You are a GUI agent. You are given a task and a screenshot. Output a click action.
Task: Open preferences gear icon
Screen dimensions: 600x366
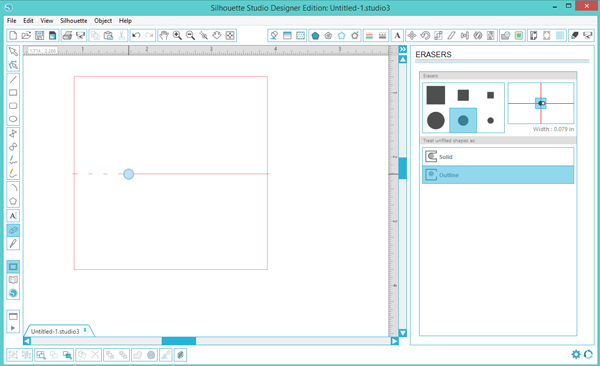click(x=576, y=354)
